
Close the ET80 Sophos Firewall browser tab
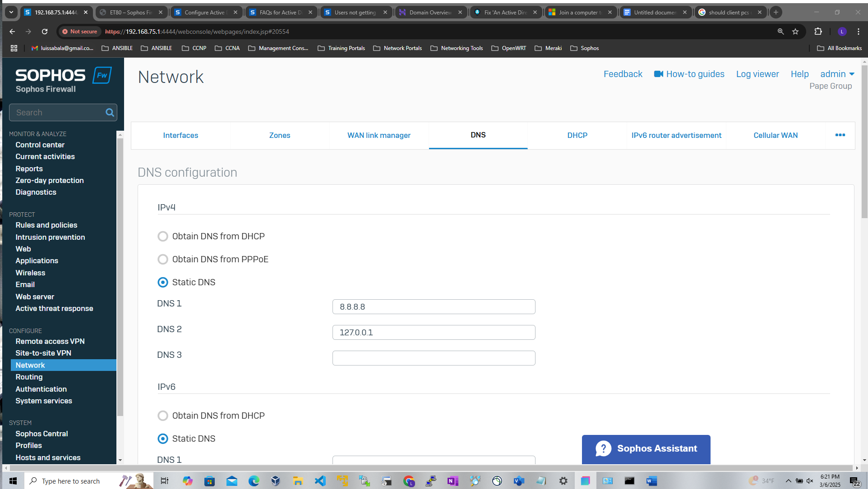pos(161,12)
